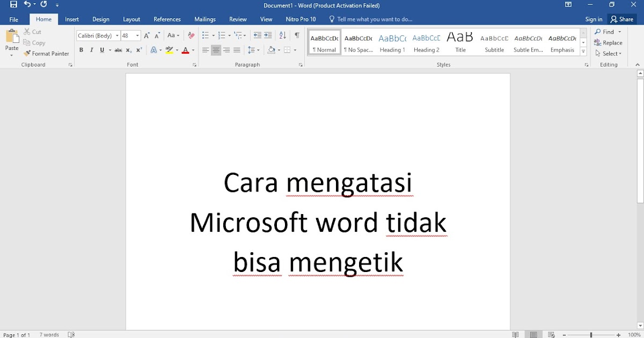Activate the Format Painter

pyautogui.click(x=46, y=53)
